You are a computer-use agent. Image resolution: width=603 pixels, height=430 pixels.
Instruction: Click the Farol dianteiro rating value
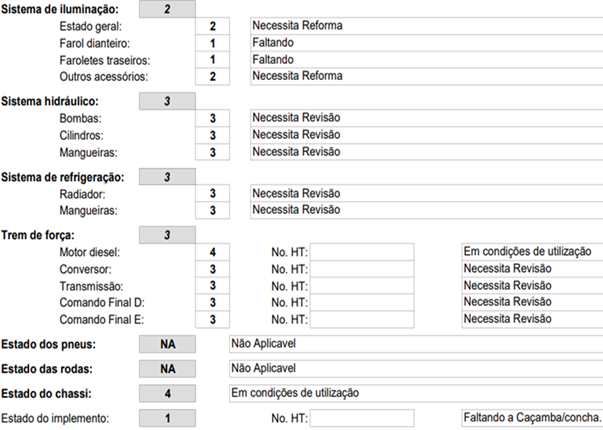[213, 43]
